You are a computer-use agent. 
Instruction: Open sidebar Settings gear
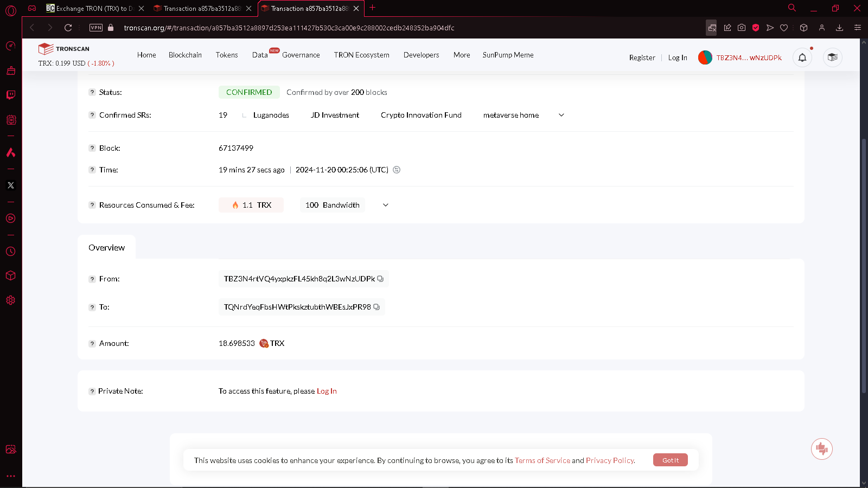tap(10, 300)
